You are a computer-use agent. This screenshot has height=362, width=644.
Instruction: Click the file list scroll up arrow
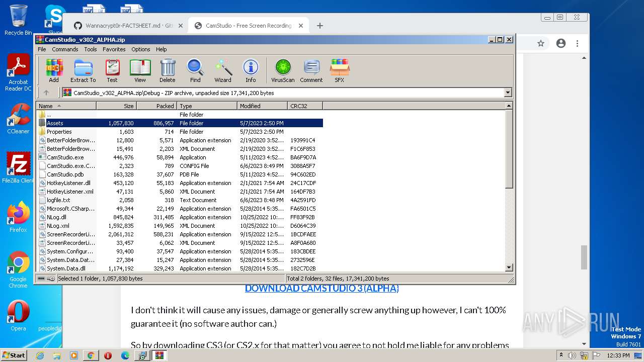pos(509,106)
